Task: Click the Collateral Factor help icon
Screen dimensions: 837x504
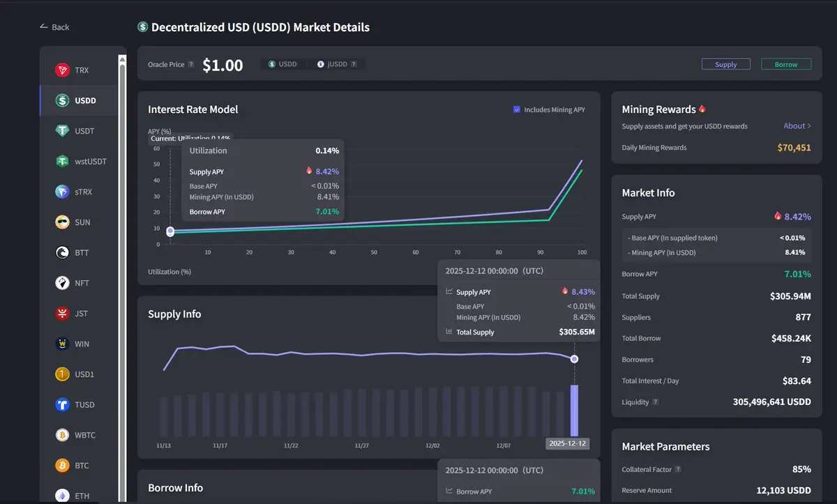Action: pyautogui.click(x=678, y=469)
